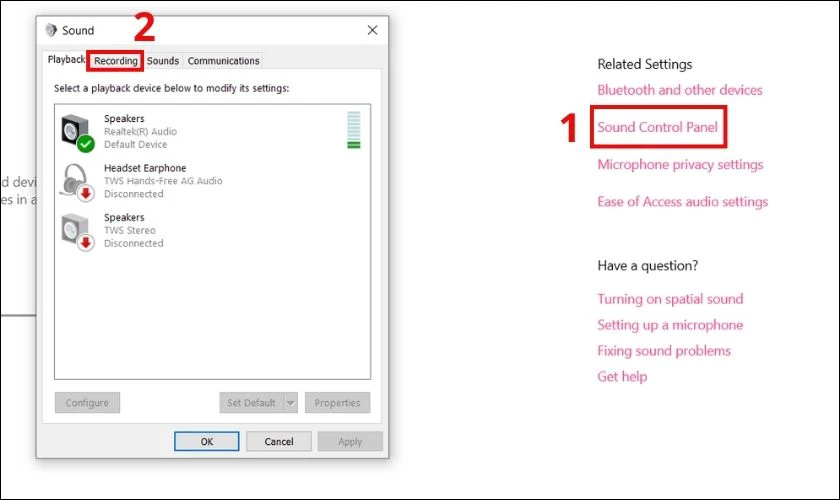Click the 'Headset Earphone' device name

pyautogui.click(x=145, y=168)
